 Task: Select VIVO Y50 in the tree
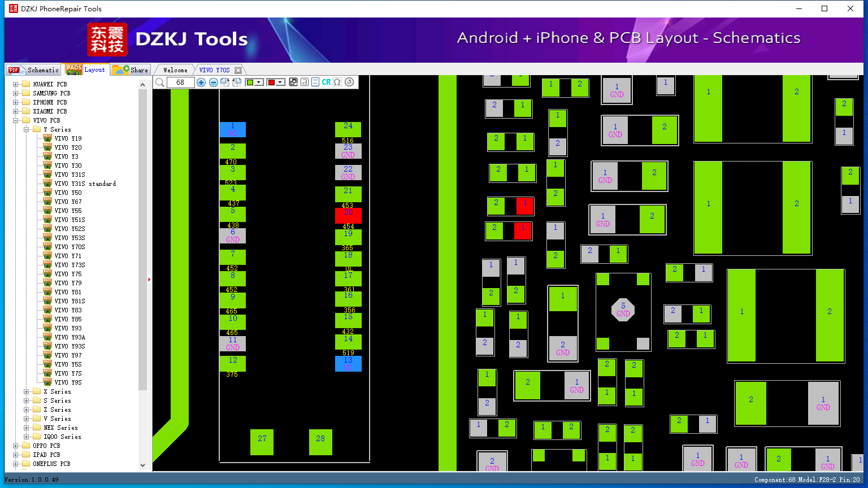click(68, 193)
